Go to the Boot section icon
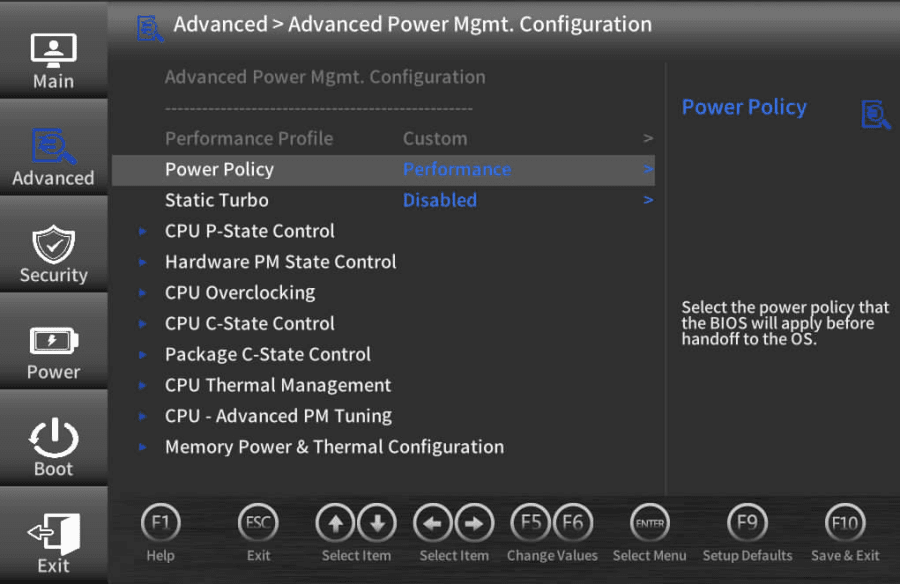The image size is (900, 584). coord(53,438)
